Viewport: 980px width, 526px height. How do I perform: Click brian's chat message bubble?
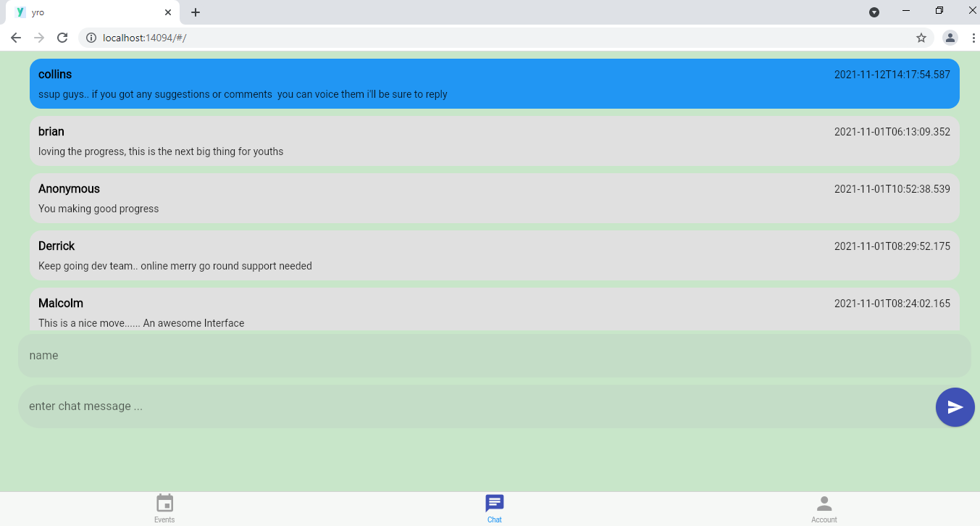[493, 141]
